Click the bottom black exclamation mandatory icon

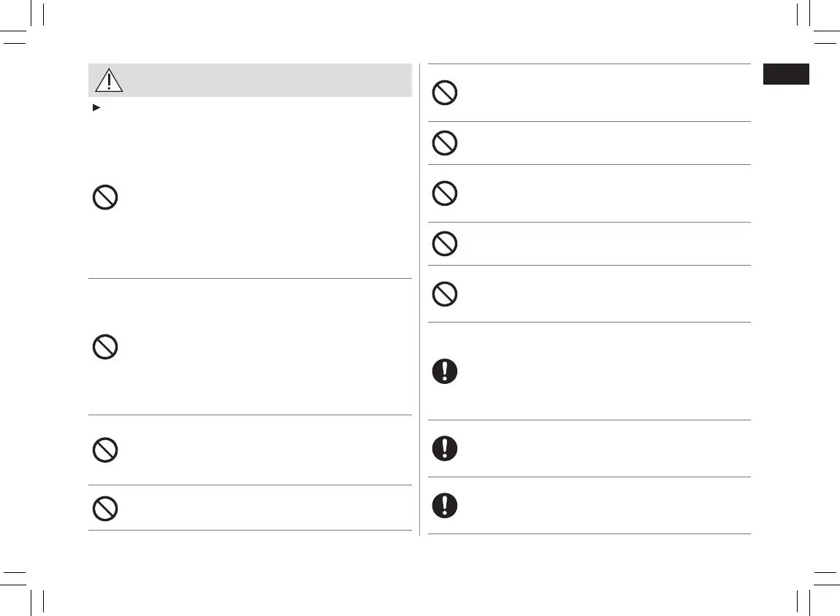[x=445, y=506]
